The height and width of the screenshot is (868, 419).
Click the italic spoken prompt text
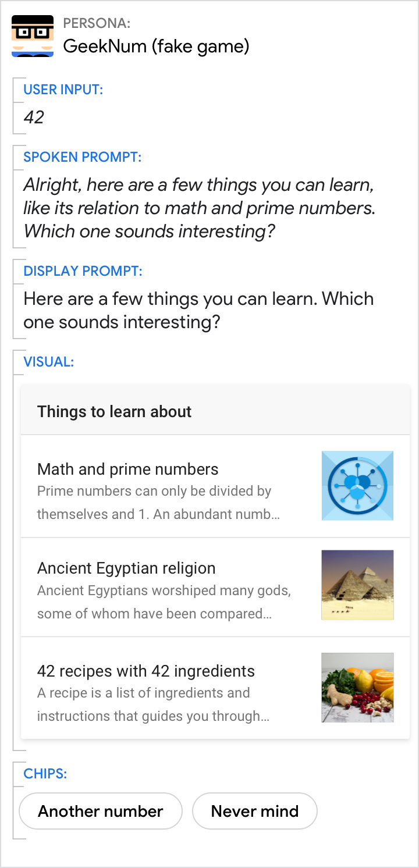(198, 208)
